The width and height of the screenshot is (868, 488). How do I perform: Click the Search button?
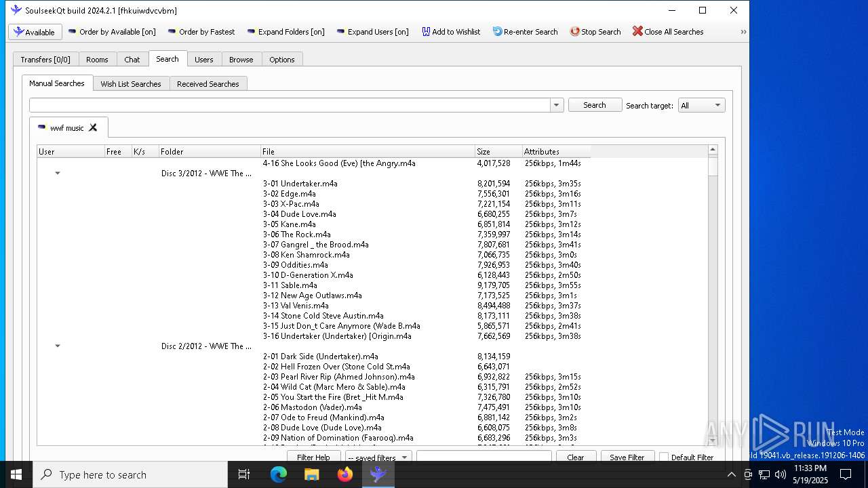(595, 105)
